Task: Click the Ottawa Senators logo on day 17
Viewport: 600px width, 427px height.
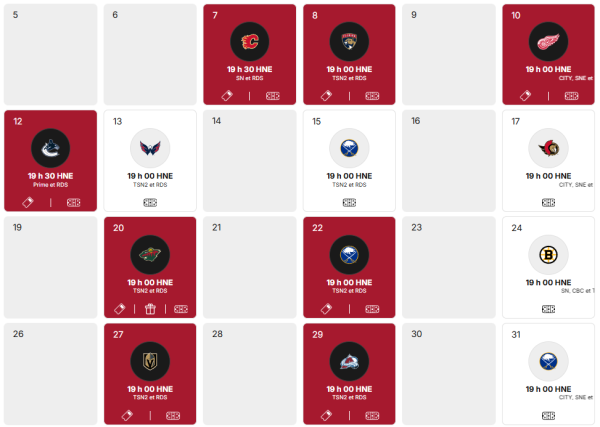Action: pos(548,148)
